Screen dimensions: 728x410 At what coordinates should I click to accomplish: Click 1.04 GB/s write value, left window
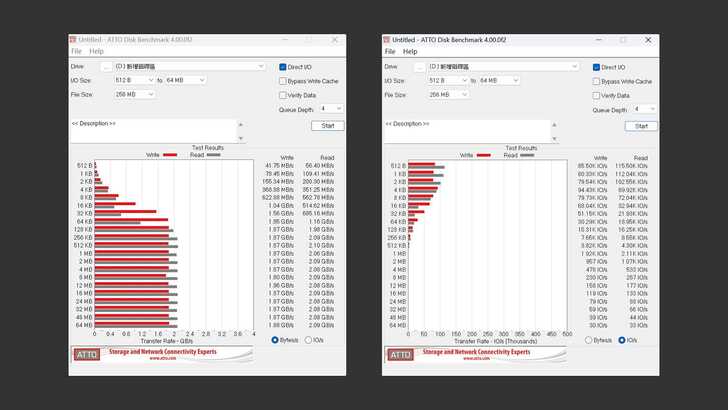pos(280,206)
